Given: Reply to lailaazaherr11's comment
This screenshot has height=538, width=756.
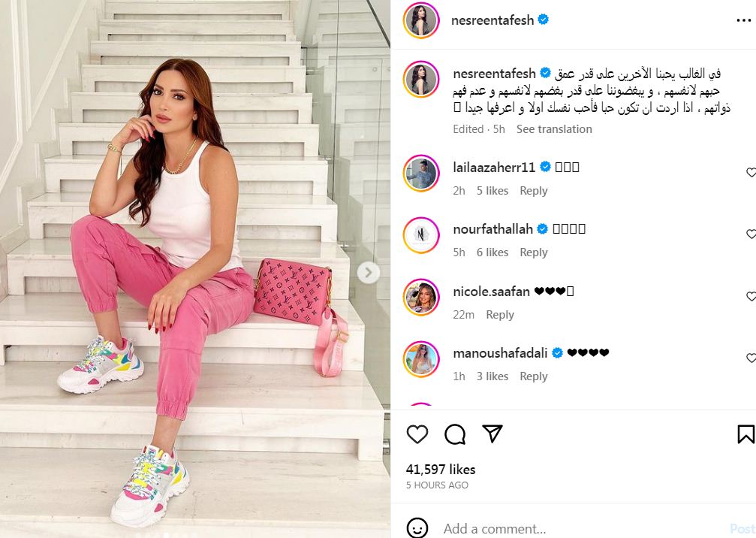Looking at the screenshot, I should [533, 191].
